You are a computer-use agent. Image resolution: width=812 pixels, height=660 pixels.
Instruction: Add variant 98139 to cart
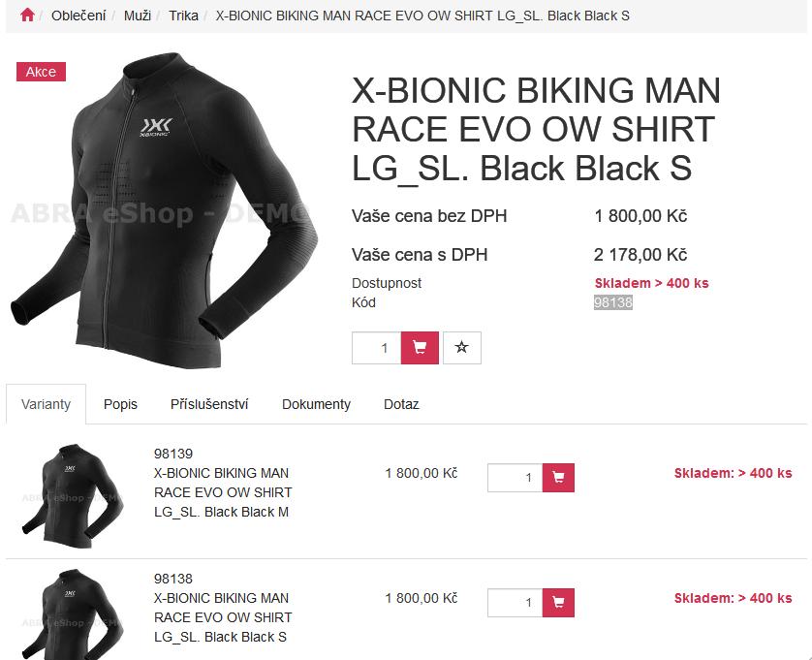pos(558,478)
